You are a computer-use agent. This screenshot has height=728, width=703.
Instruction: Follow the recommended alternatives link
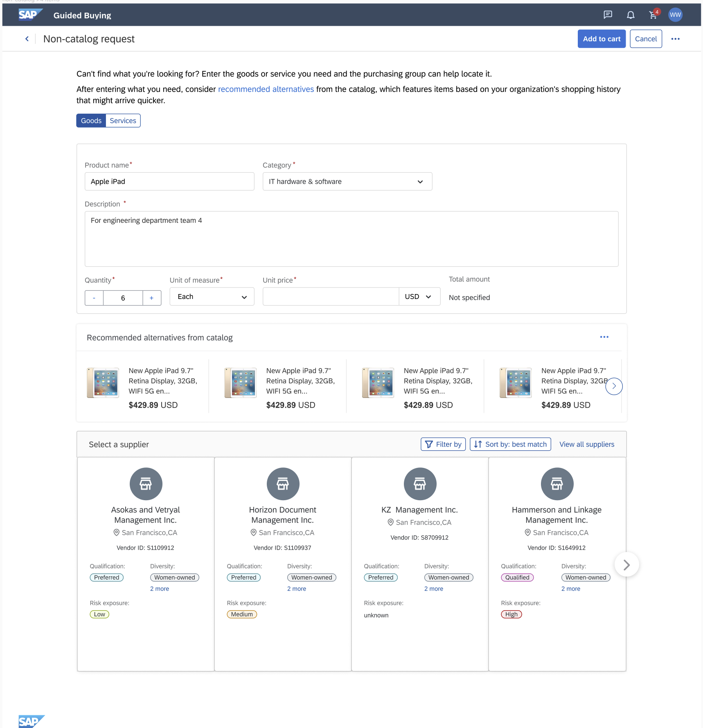(266, 89)
